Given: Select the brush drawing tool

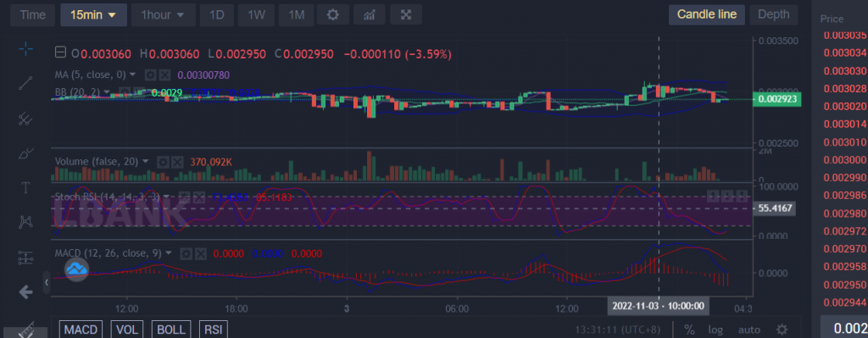Looking at the screenshot, I should (x=25, y=153).
